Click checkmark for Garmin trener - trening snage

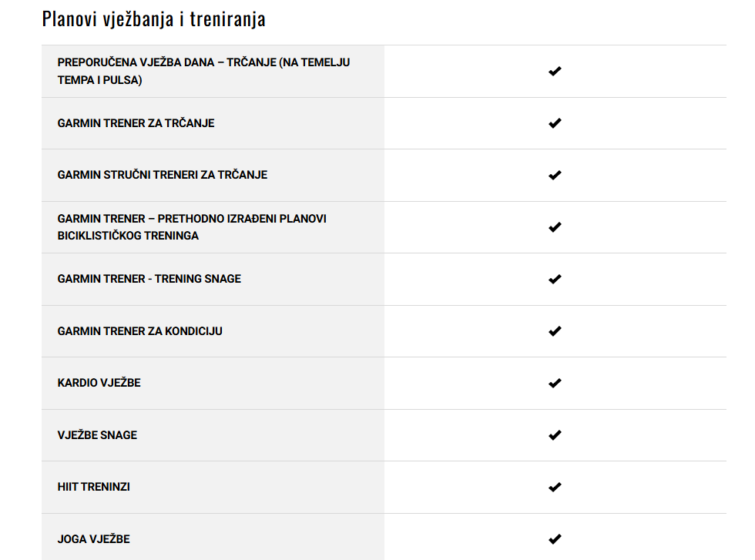point(555,280)
